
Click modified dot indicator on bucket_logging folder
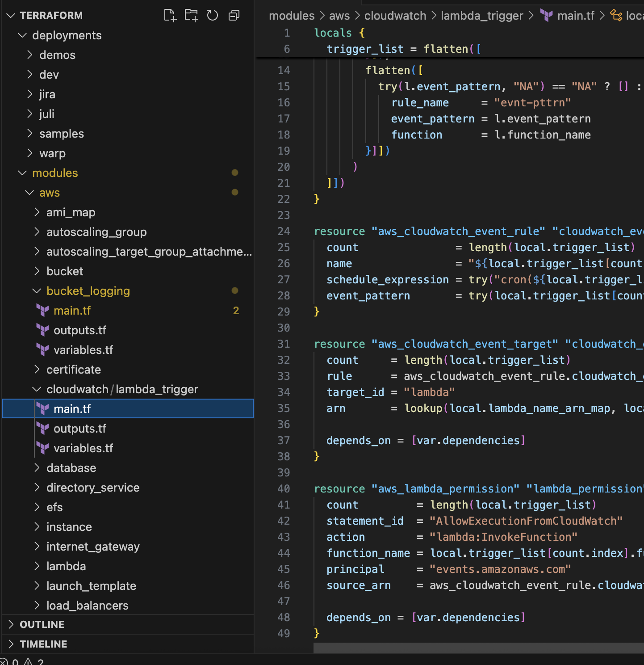pos(235,290)
